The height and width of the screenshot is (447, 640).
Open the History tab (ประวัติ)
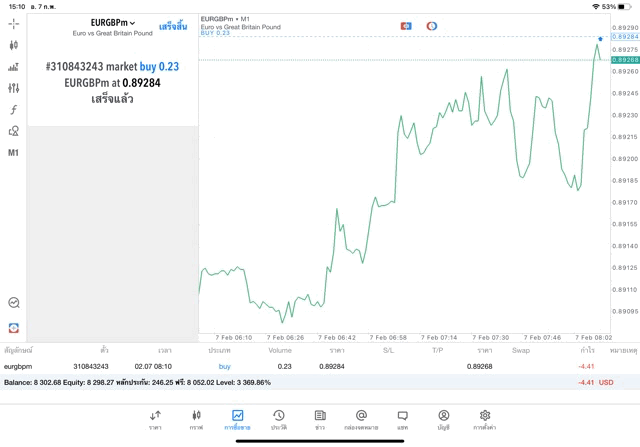[278, 419]
